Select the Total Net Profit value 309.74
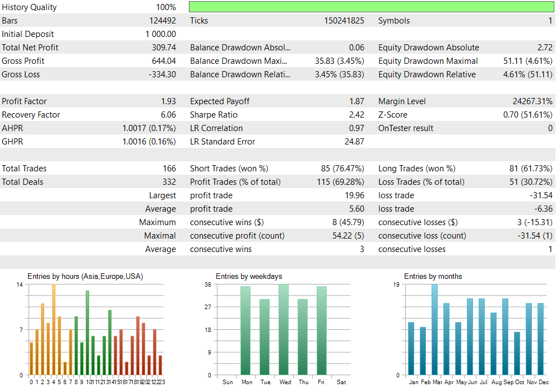 164,48
